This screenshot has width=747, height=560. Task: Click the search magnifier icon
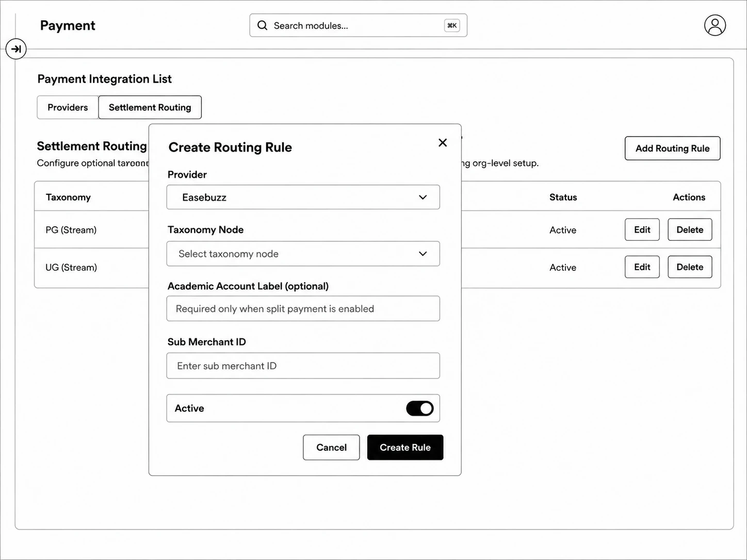(263, 25)
